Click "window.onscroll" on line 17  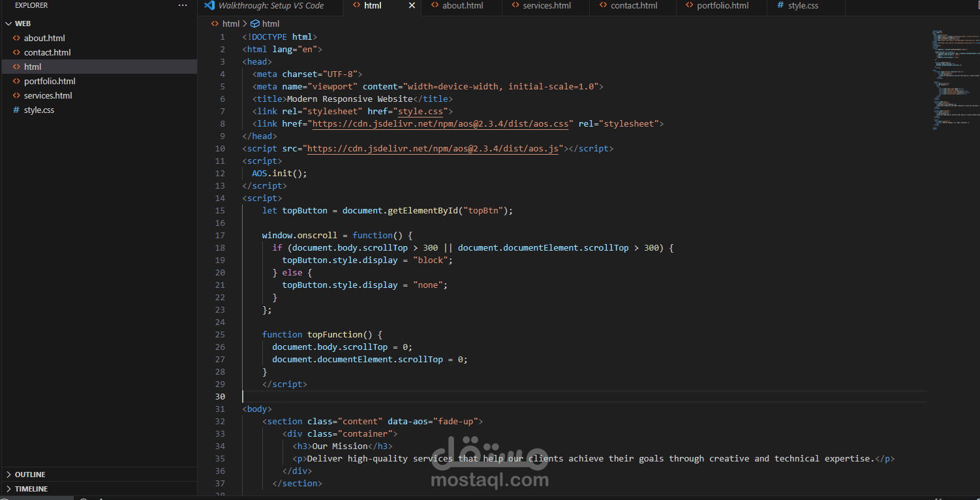299,235
